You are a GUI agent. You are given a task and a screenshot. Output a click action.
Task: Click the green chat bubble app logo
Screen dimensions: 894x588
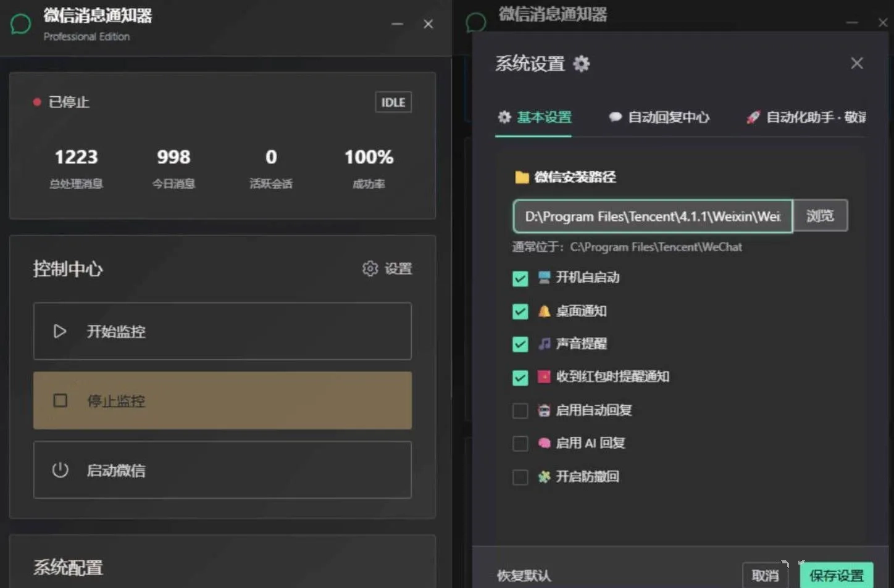click(x=20, y=23)
